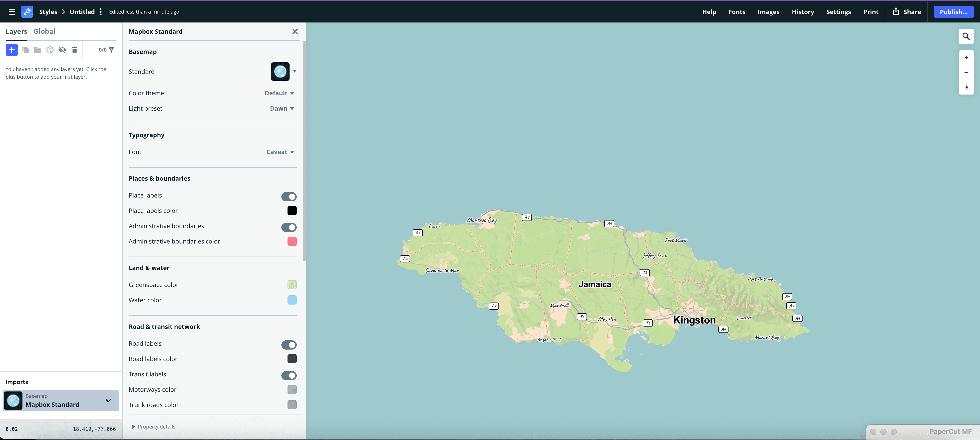
Task: Toggle off Place labels
Action: click(x=289, y=197)
